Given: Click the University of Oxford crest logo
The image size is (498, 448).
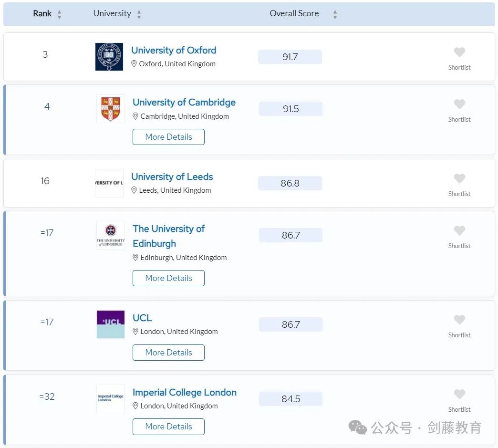Looking at the screenshot, I should tap(109, 57).
